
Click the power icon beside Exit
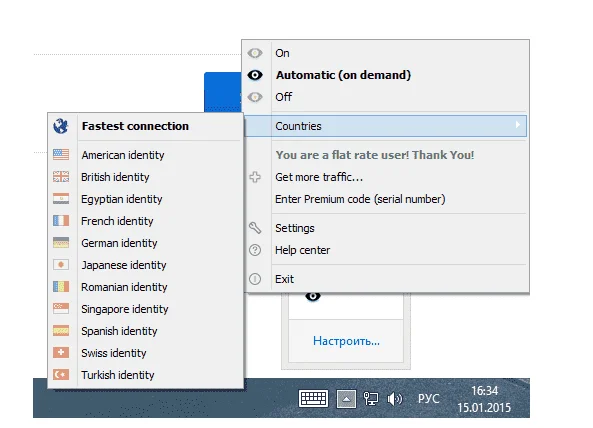(x=255, y=279)
